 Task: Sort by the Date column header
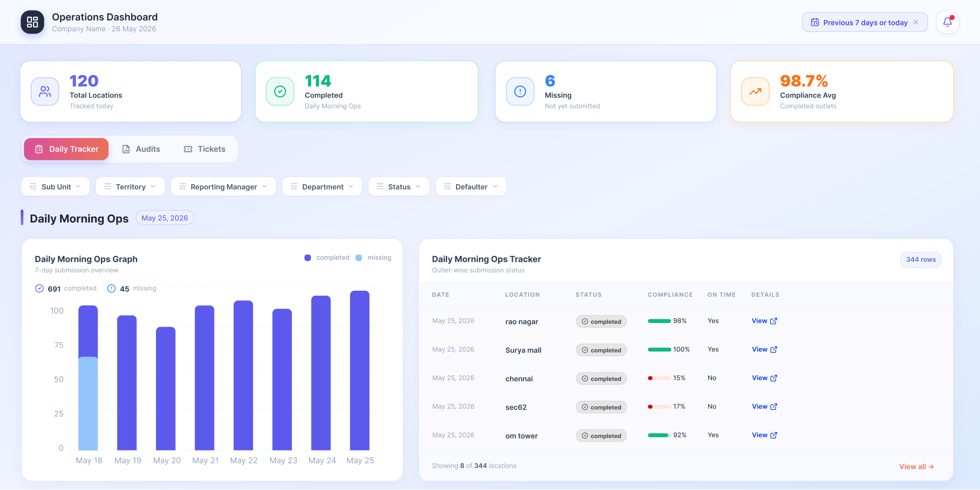coord(441,295)
